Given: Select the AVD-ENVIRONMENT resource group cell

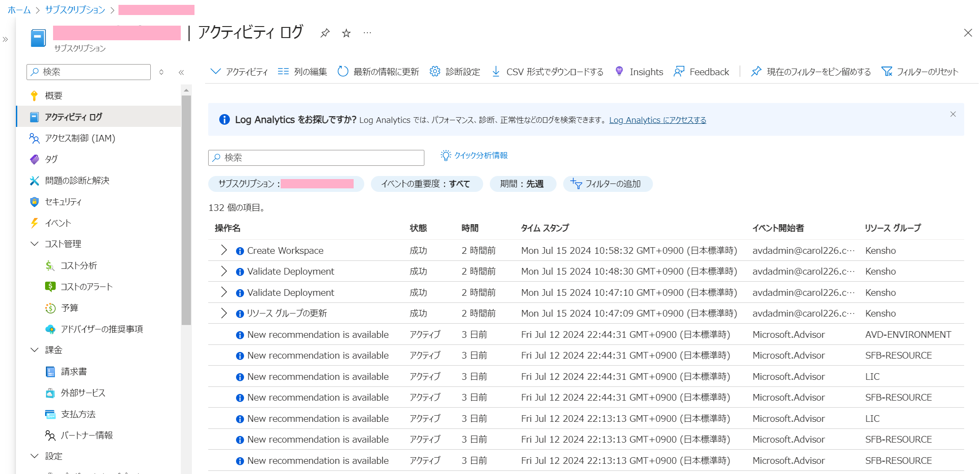Looking at the screenshot, I should (908, 335).
